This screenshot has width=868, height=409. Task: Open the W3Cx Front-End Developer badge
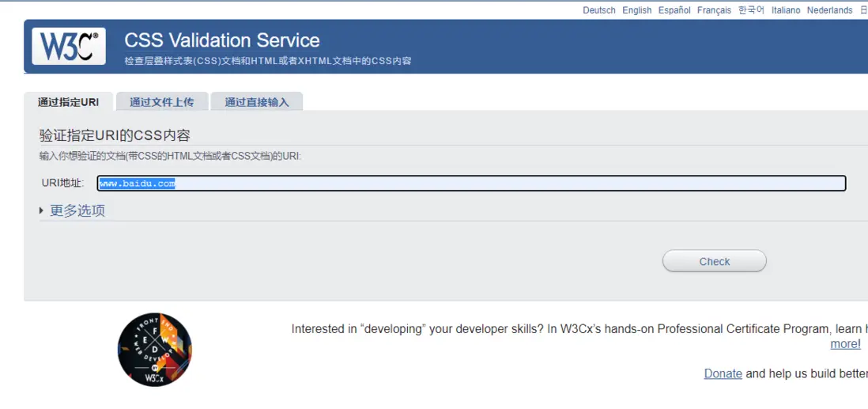coord(155,350)
